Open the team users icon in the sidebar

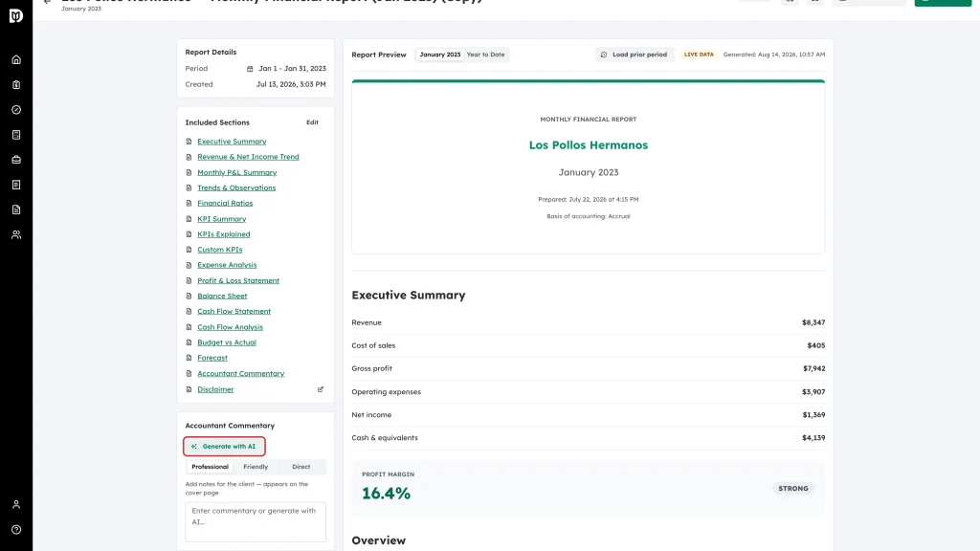(16, 235)
